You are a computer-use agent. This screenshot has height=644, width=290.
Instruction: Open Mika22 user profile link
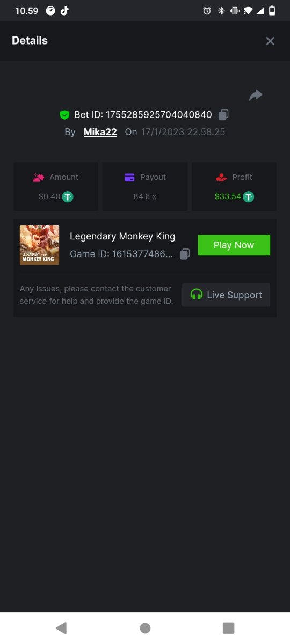coord(100,132)
